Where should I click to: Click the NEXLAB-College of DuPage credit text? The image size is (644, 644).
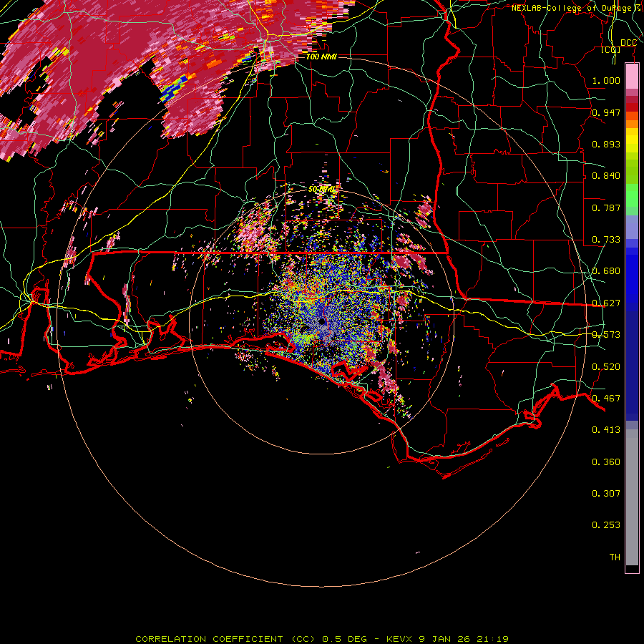tap(576, 8)
